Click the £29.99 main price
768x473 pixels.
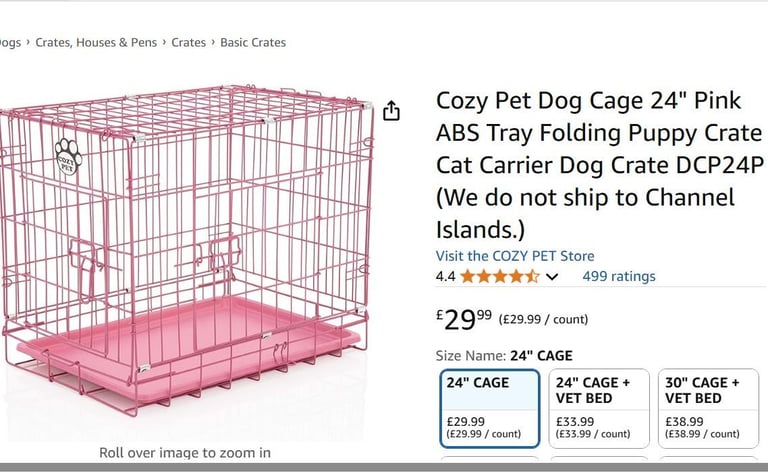464,320
